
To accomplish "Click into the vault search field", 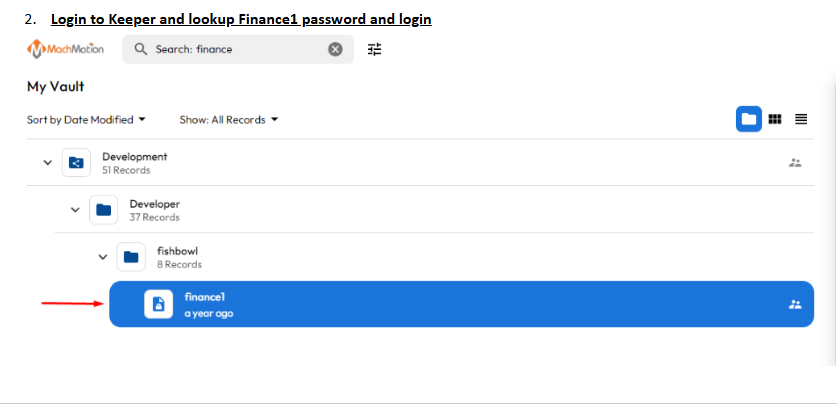I will point(235,49).
